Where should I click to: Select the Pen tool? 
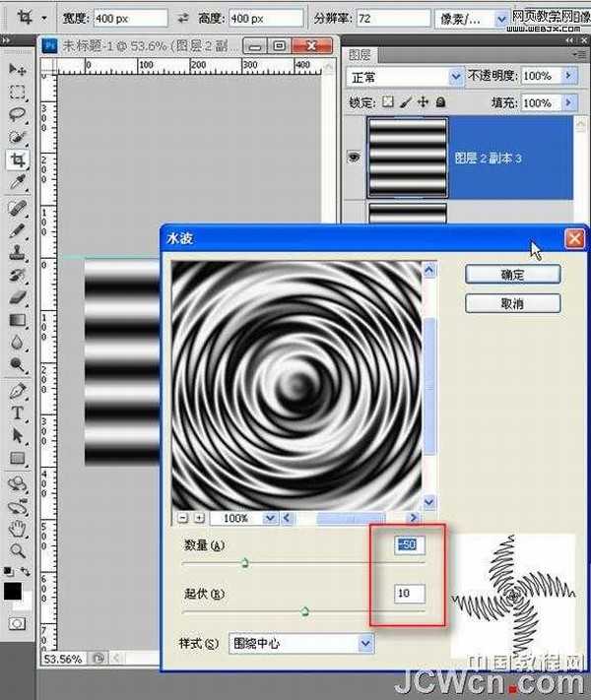(18, 391)
